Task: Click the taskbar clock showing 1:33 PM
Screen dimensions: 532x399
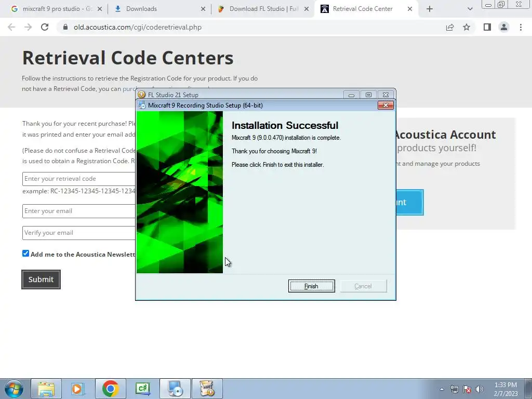Action: [506, 389]
